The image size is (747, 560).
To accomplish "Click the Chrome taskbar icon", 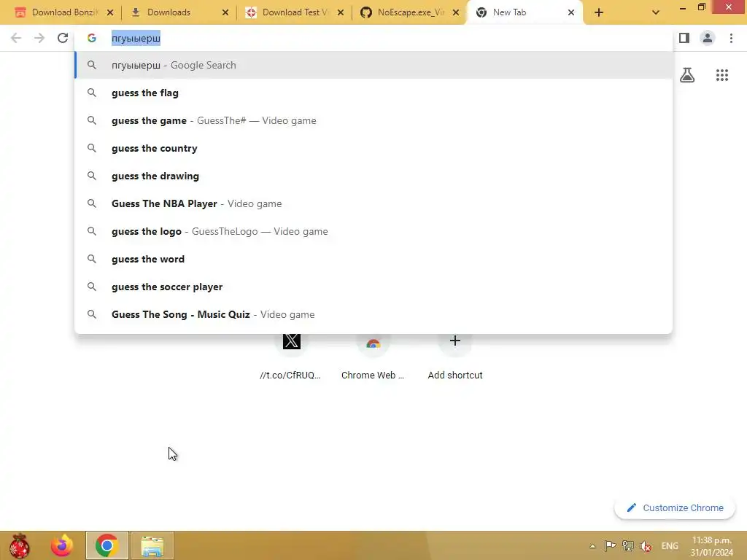I will click(107, 545).
